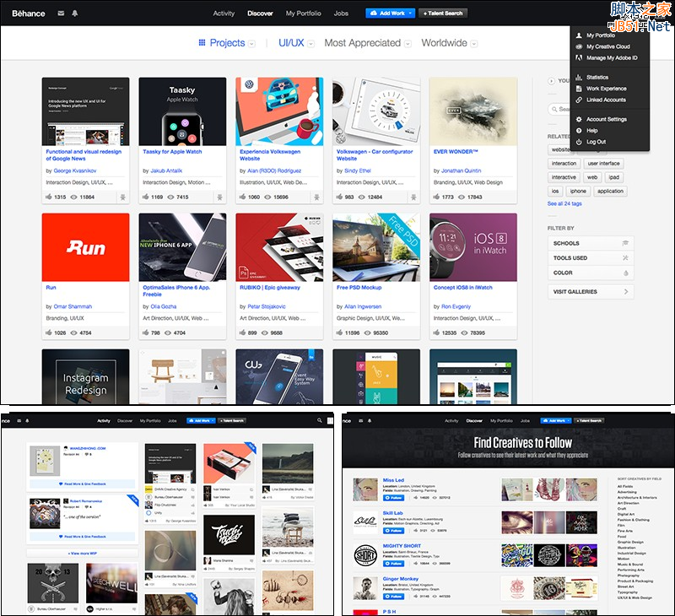The height and width of the screenshot is (616, 675).
Task: Open the Taasky for Apple Watch project thumbnail
Action: pos(182,111)
